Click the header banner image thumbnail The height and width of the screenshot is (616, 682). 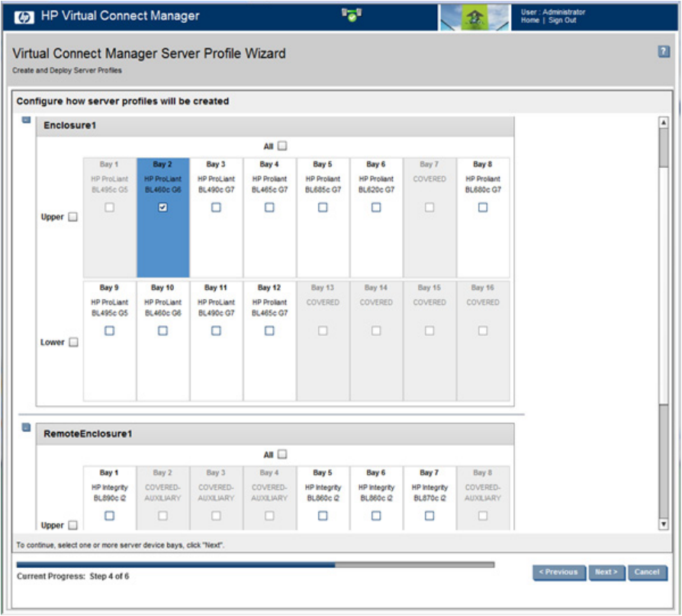[475, 18]
